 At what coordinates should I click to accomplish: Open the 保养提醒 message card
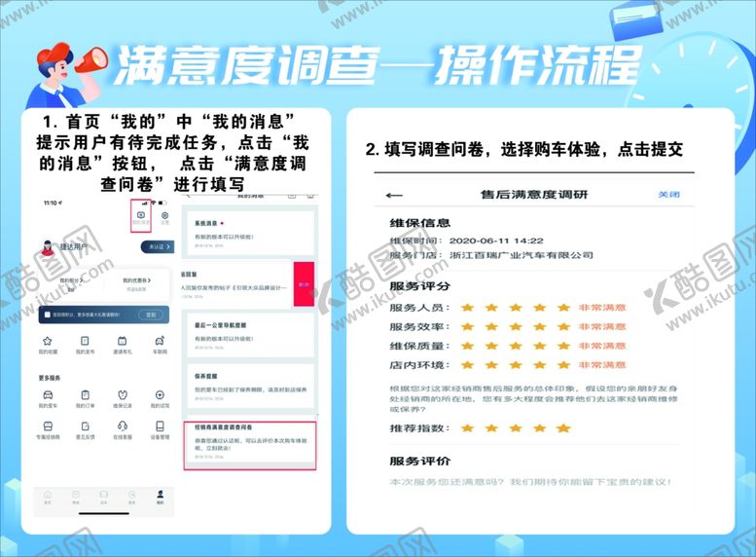[x=250, y=387]
